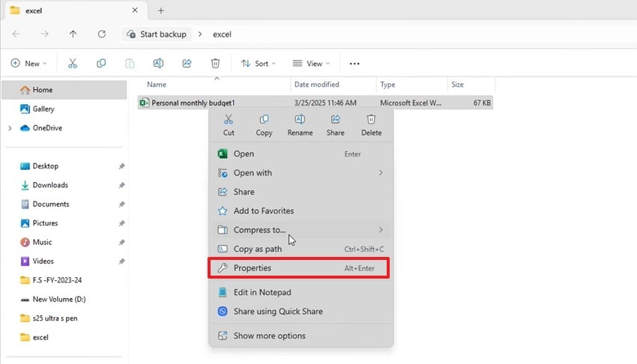Choose Share in the context menu icon row

pyautogui.click(x=336, y=125)
